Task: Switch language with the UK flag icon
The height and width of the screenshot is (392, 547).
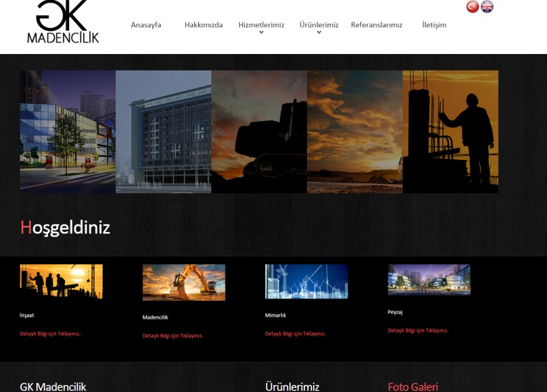Action: click(487, 7)
